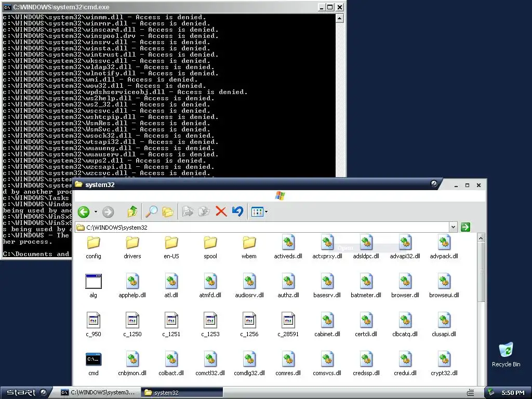Select the cnbjmon.dll file
The image size is (532, 399).
point(132,364)
